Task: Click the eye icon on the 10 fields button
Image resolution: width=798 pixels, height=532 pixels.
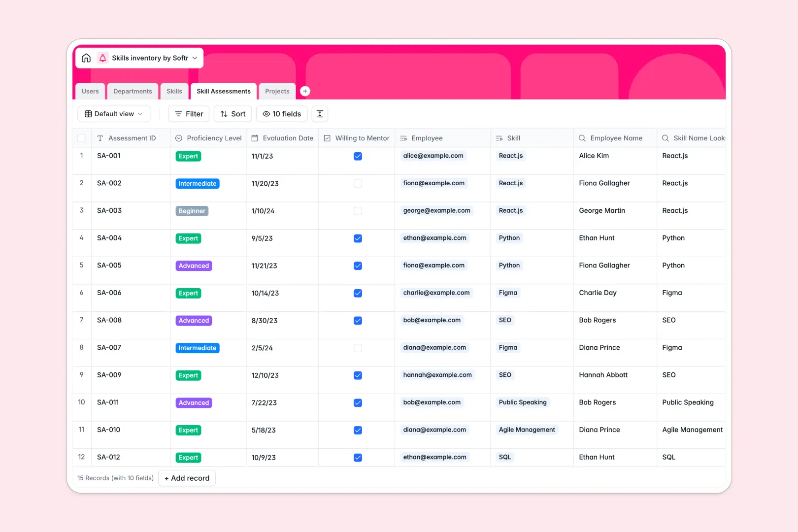Action: [266, 114]
